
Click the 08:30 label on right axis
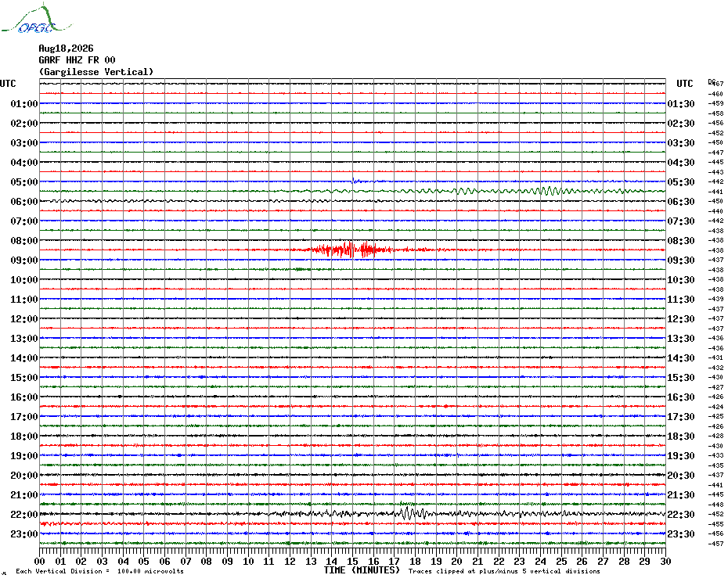point(681,240)
